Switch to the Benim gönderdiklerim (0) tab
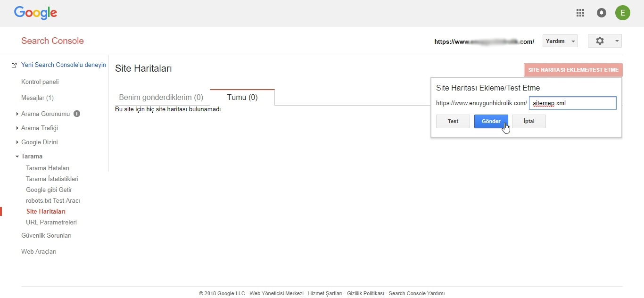 pos(161,97)
